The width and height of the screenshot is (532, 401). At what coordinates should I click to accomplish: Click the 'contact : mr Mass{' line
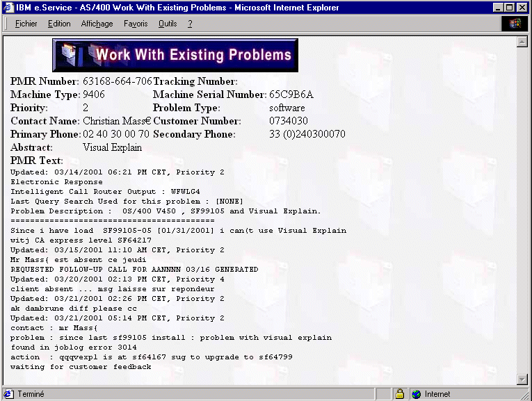(x=54, y=328)
